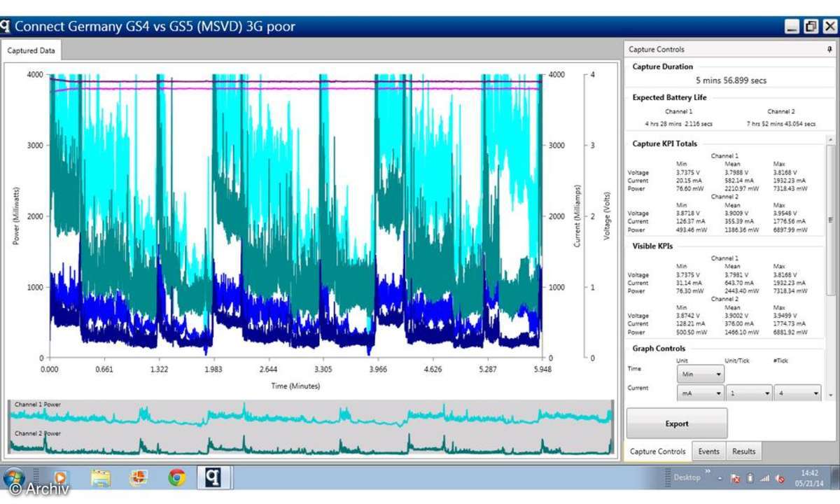The image size is (840, 504).
Task: Restore down the application window
Action: point(811,27)
